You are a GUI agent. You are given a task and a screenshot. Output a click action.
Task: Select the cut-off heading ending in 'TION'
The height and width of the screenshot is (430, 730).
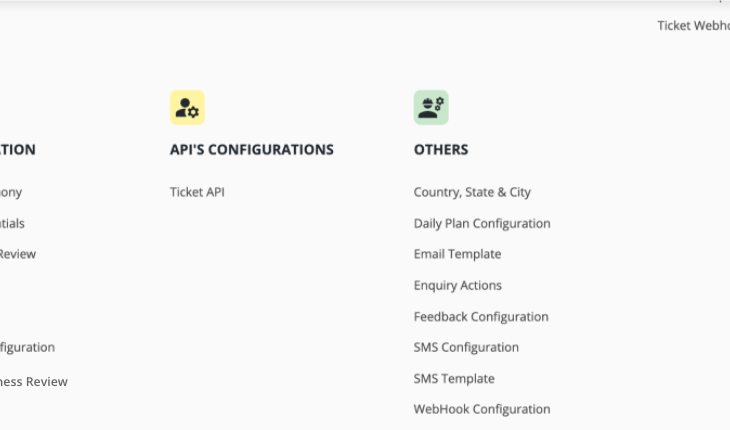point(18,149)
